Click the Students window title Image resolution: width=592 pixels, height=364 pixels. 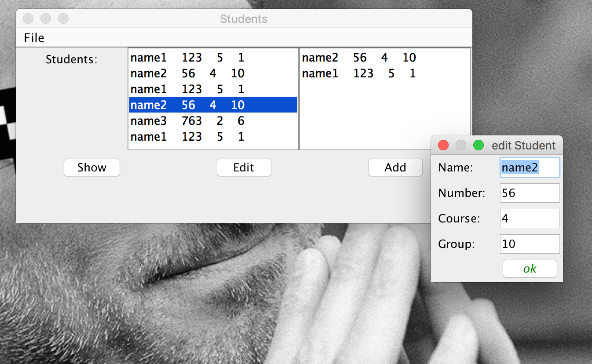coord(244,19)
